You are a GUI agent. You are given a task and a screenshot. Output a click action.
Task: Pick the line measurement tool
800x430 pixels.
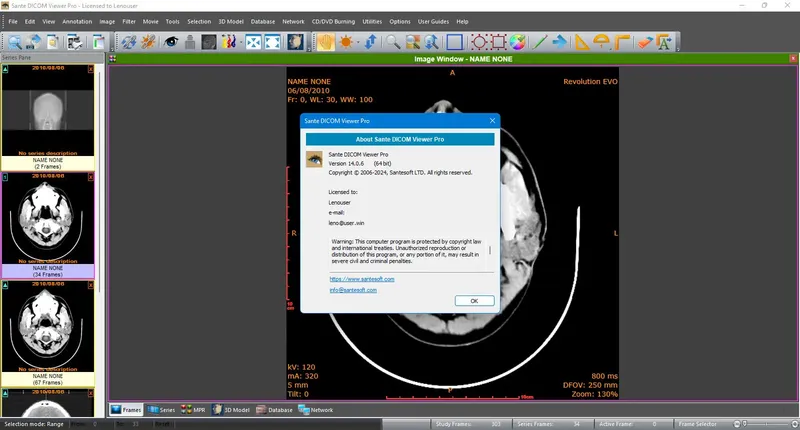pyautogui.click(x=540, y=42)
